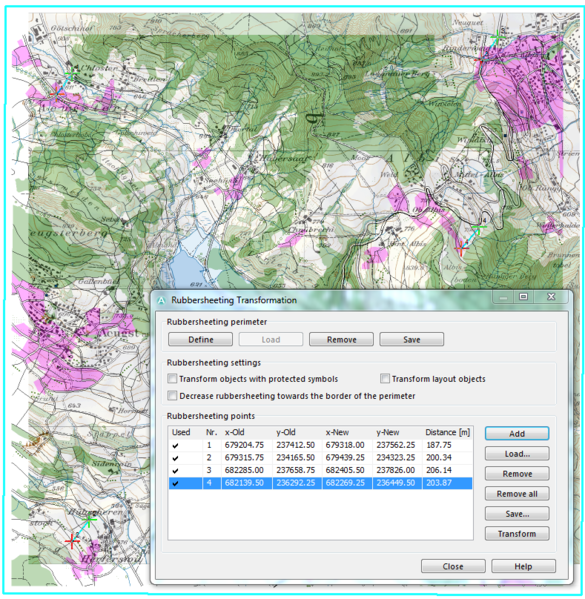The image size is (585, 599).
Task: Click the red cross marker below Mittel-Albis
Action: [461, 248]
